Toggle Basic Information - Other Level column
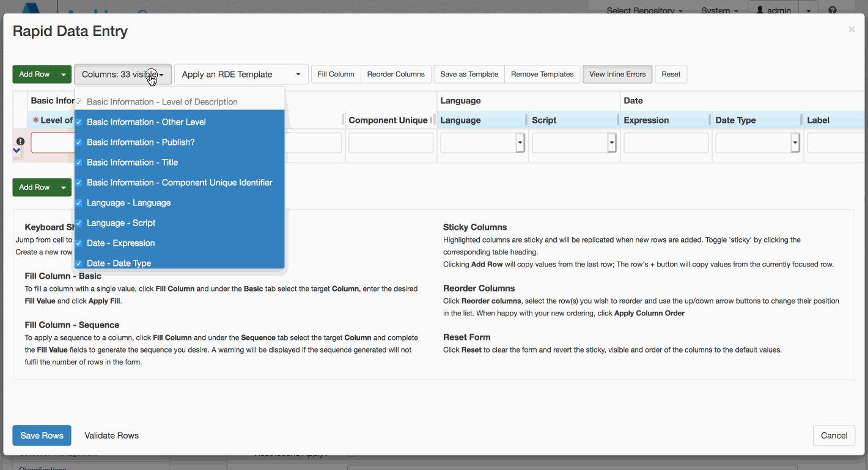This screenshot has width=868, height=470. coord(179,122)
